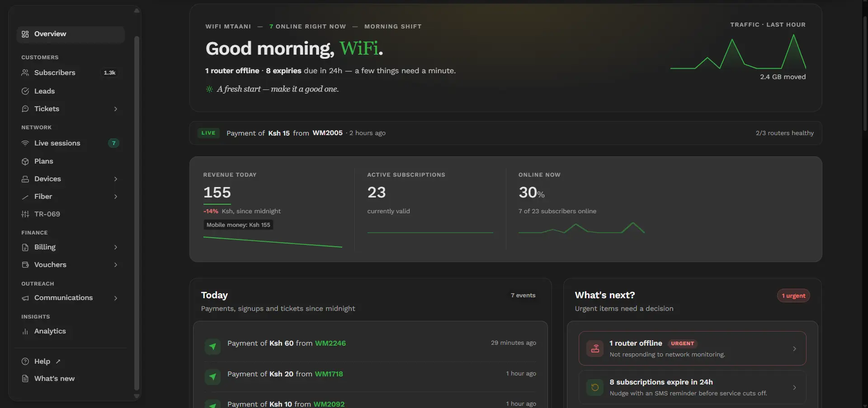Click the '2.4 GB moved' label
Screen dimensions: 868x408
click(783, 77)
